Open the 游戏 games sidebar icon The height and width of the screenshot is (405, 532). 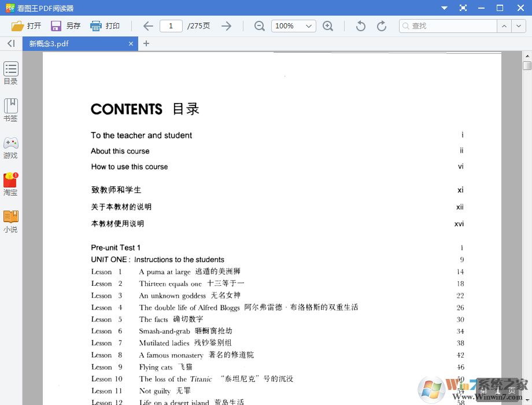click(11, 148)
